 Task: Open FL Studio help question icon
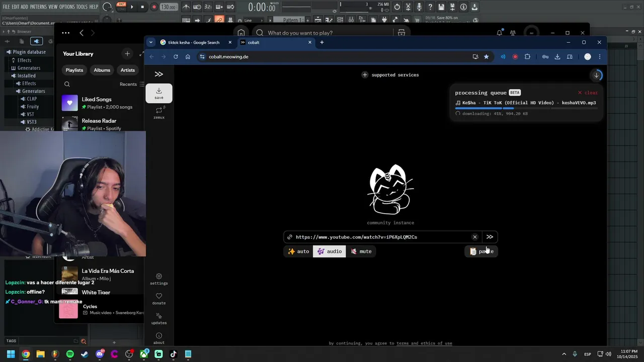pyautogui.click(x=430, y=7)
